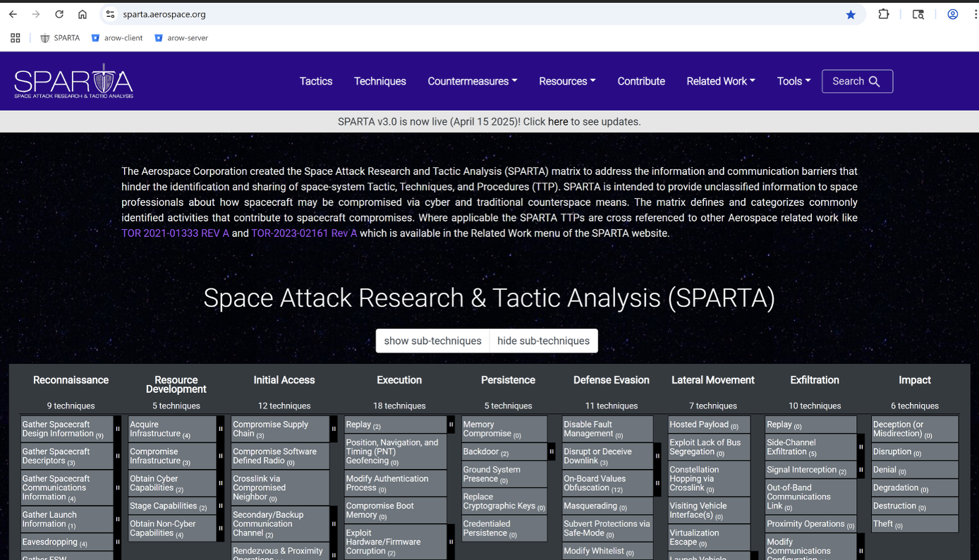Viewport: 979px width, 560px height.
Task: Open TOR 2021-01333 REV A link
Action: pos(175,233)
